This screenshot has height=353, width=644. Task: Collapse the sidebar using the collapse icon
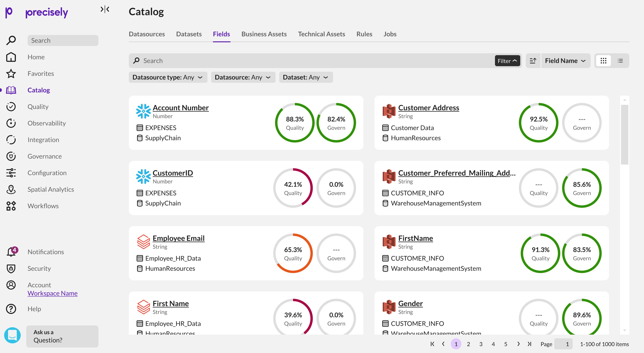pyautogui.click(x=105, y=9)
